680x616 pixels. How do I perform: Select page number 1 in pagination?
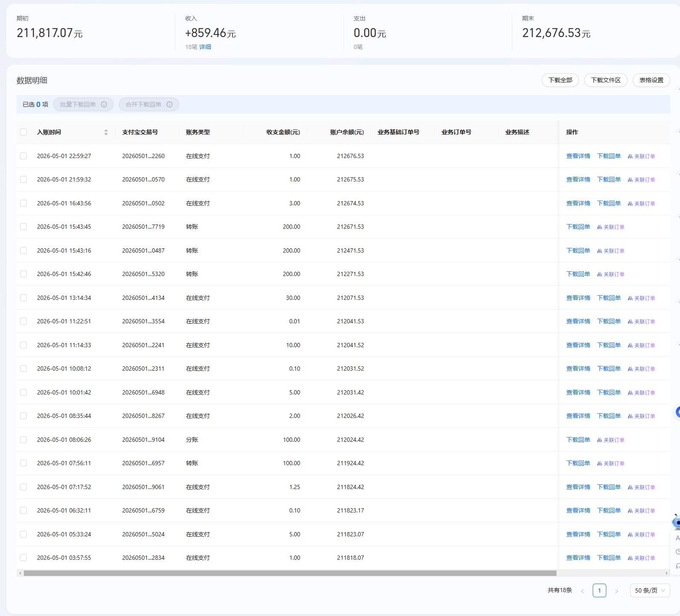coord(600,590)
